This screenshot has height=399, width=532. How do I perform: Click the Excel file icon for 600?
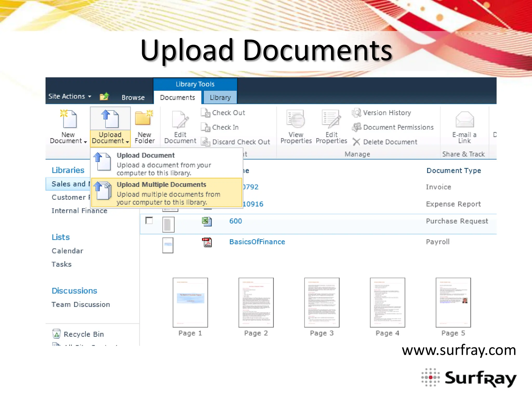click(x=207, y=221)
